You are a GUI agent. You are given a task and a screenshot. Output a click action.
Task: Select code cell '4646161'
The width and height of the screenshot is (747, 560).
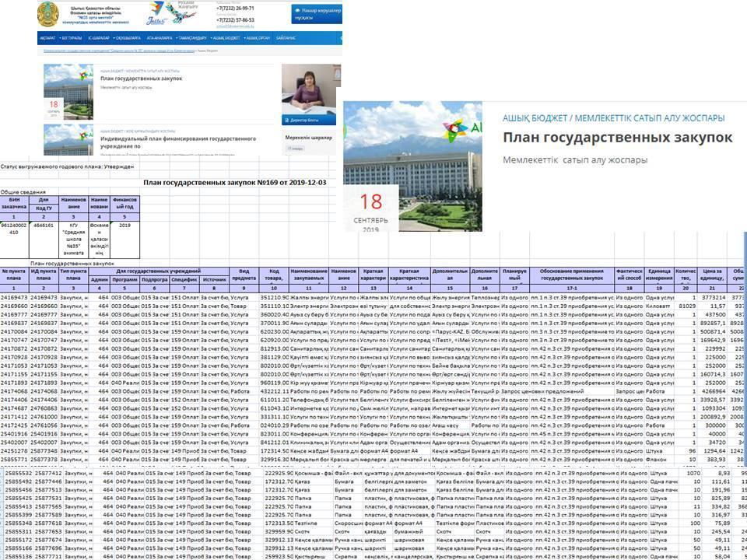pyautogui.click(x=44, y=240)
